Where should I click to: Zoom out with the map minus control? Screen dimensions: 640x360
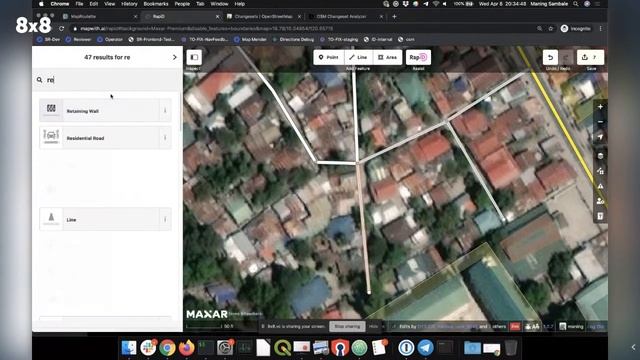(x=600, y=122)
